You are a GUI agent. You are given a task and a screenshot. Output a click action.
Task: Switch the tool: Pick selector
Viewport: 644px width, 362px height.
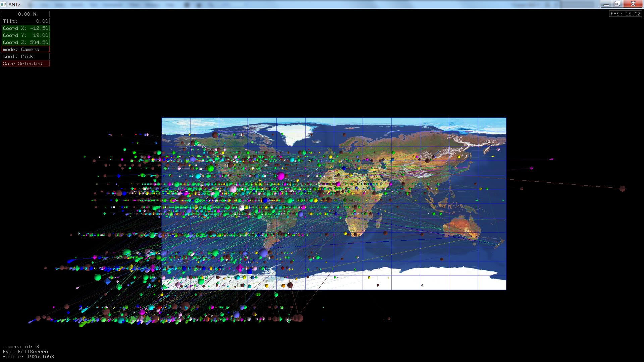point(25,56)
